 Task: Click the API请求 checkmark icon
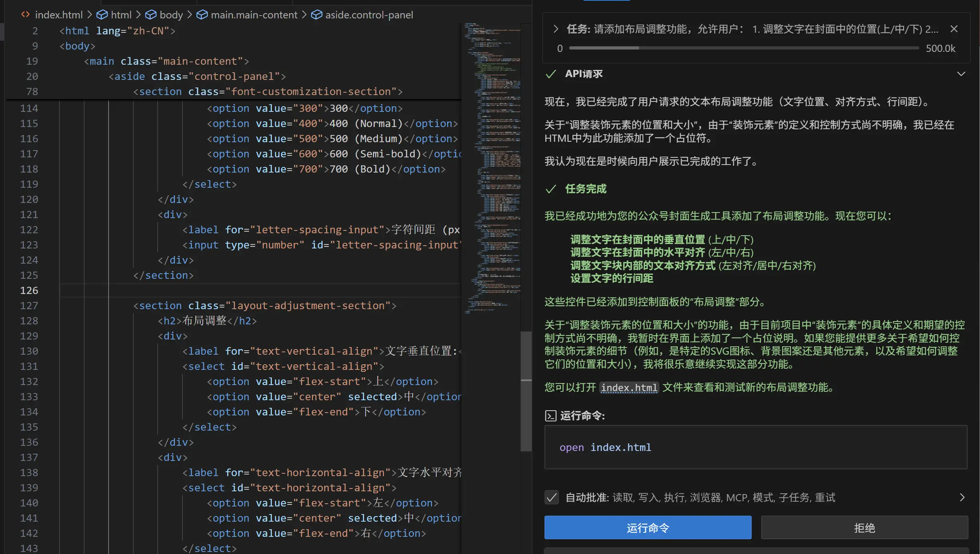(x=551, y=74)
